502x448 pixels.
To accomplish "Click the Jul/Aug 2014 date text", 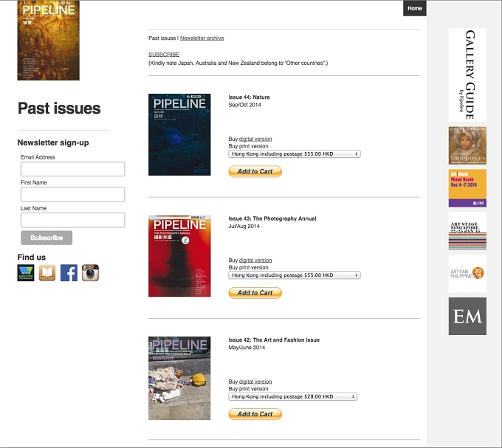I will coord(244,227).
